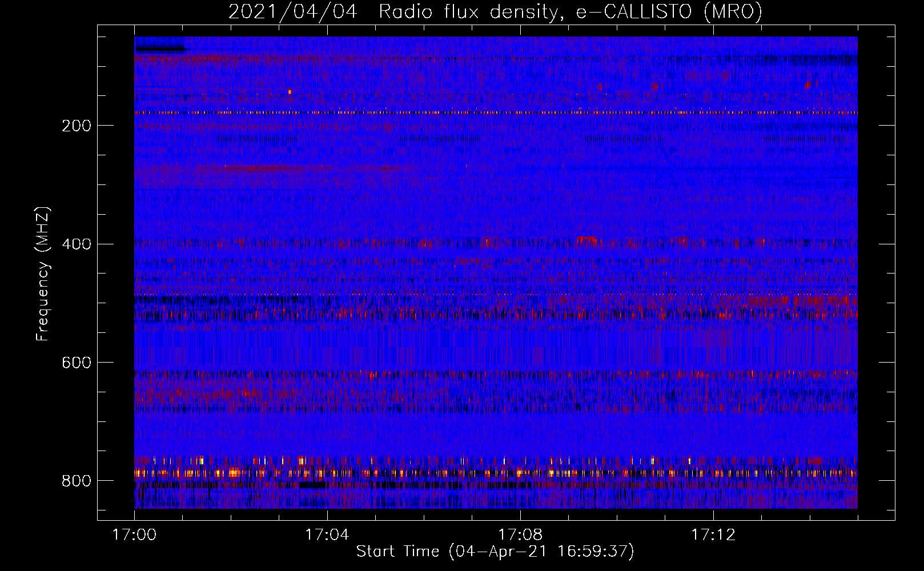Image resolution: width=924 pixels, height=571 pixels.
Task: Click the 400 MHz frequency tick label
Action: pos(77,244)
